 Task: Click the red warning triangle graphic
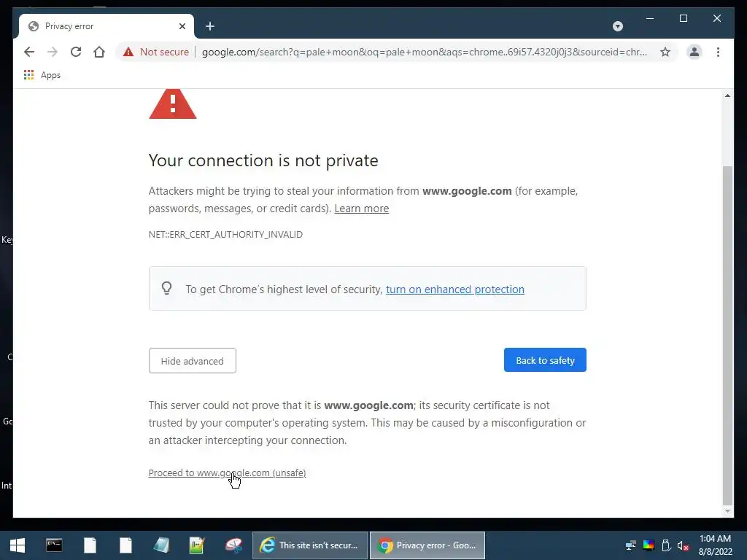[172, 104]
